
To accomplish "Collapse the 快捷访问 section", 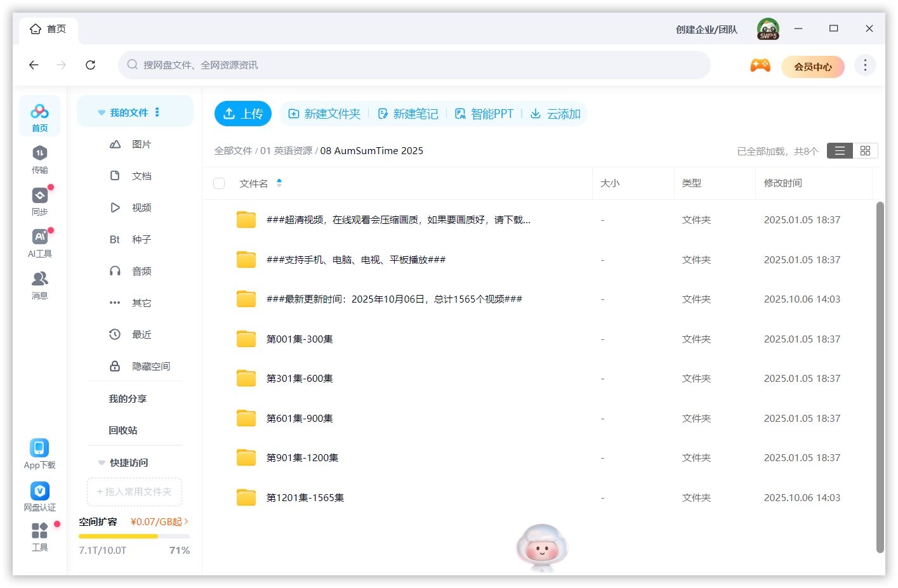I will (102, 462).
